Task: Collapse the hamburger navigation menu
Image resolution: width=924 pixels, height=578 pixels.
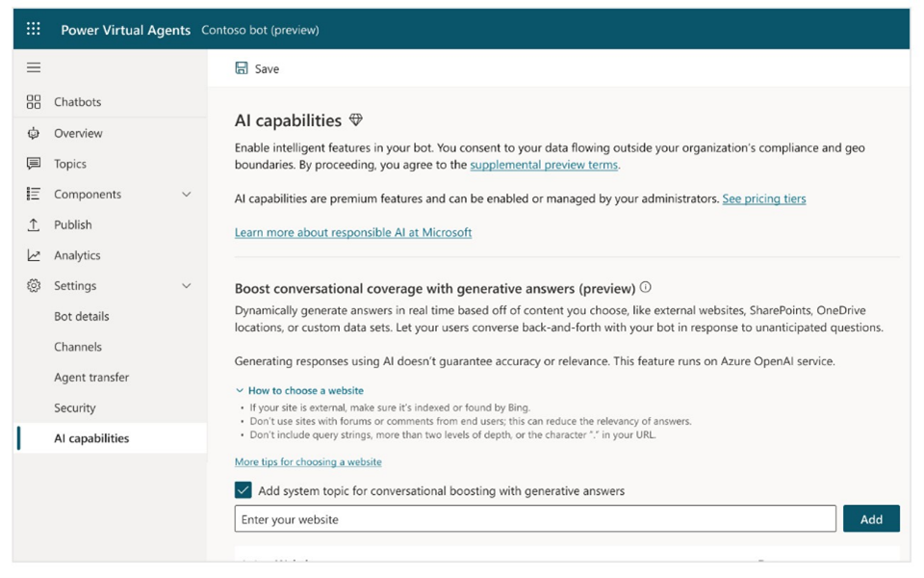Action: tap(34, 67)
